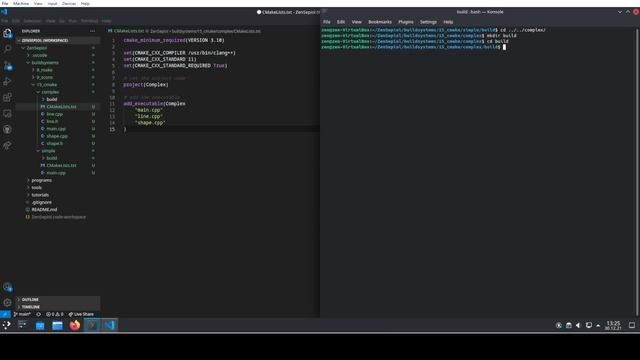Screen dimensions: 640x360
Task: Click the taskbar pager/activities icon
Action: click(x=22, y=325)
